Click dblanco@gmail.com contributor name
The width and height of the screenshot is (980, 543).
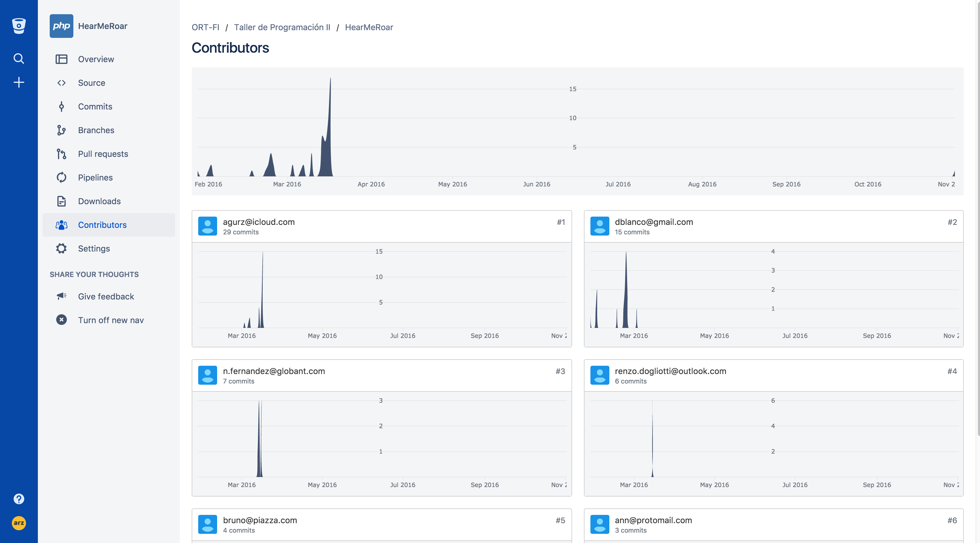tap(654, 222)
